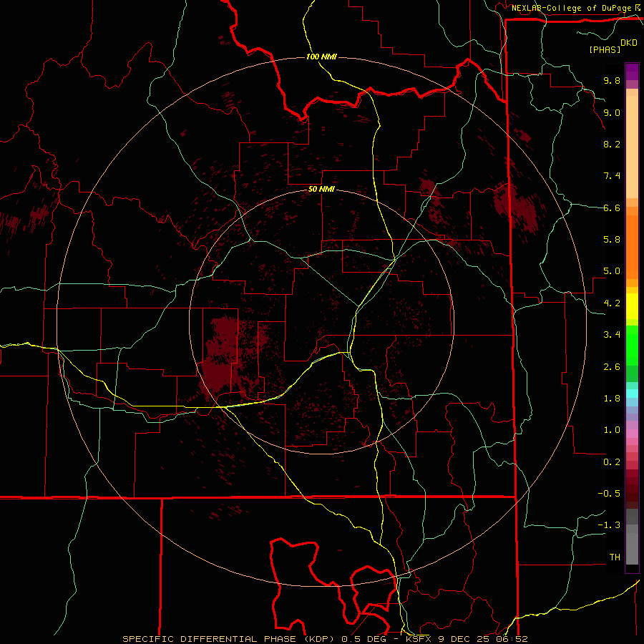Click the 9.0 scale value
Viewport: 644px width, 644px height.
pyautogui.click(x=612, y=112)
